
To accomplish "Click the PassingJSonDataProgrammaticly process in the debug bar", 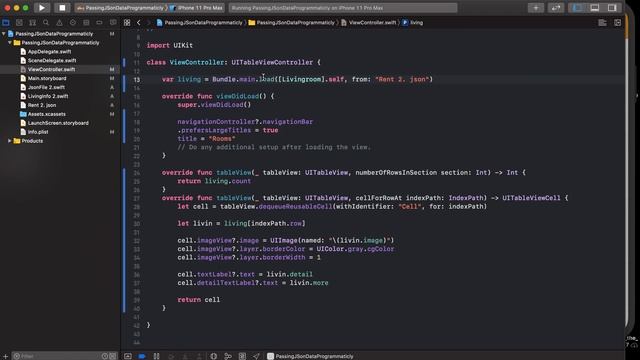I will pyautogui.click(x=311, y=356).
